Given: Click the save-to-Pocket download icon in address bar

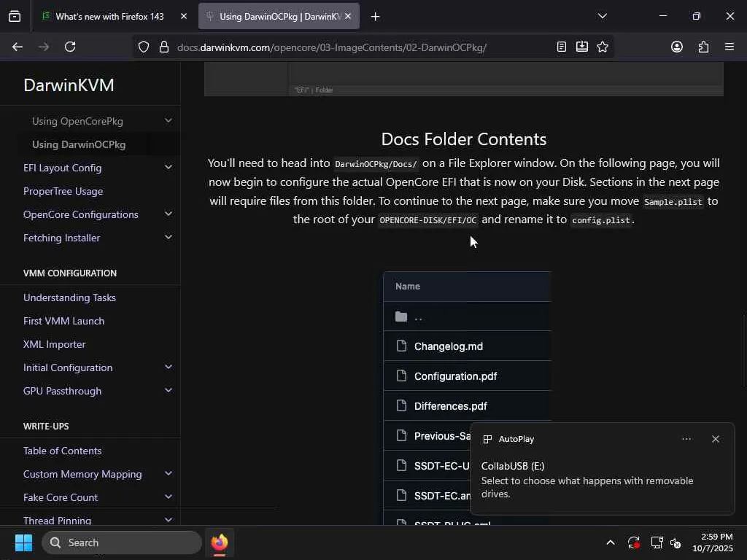Looking at the screenshot, I should click(x=581, y=47).
